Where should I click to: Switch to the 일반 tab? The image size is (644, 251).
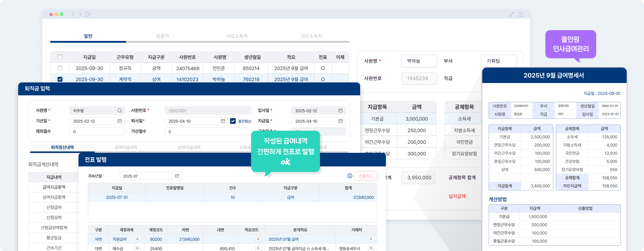pos(88,36)
